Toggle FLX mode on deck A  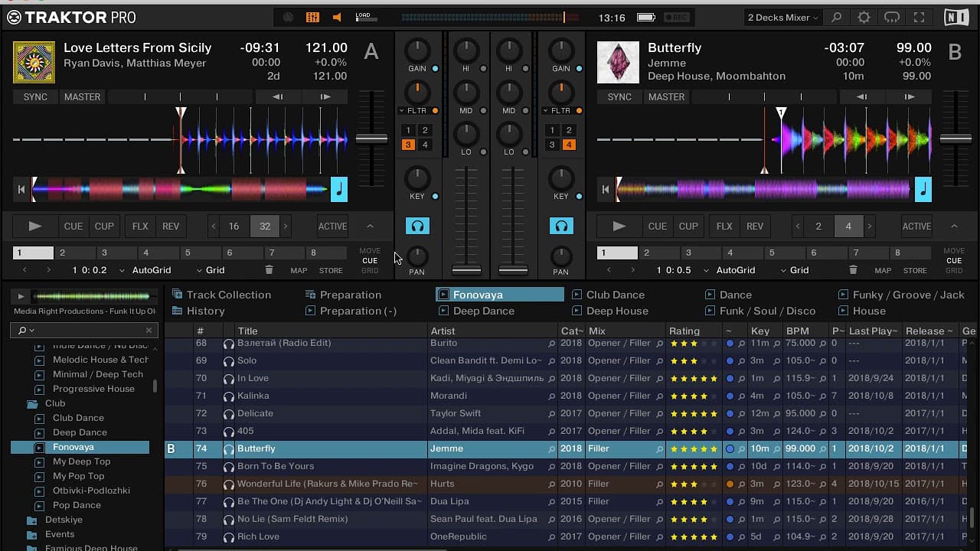coord(139,226)
